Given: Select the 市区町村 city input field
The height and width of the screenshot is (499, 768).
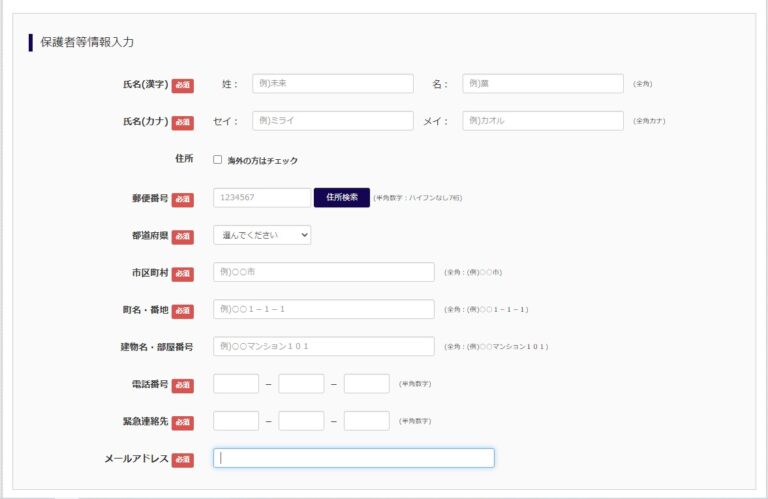Looking at the screenshot, I should coord(324,272).
